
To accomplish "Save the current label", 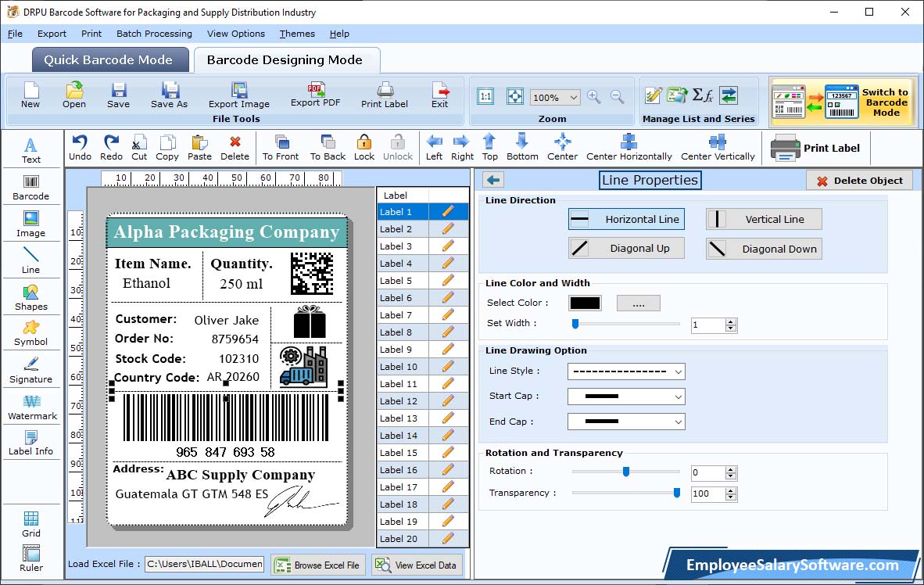I will (x=119, y=95).
